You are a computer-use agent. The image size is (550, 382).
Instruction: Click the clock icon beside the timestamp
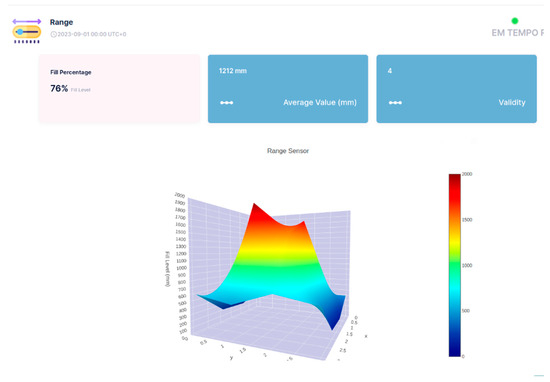pyautogui.click(x=53, y=34)
